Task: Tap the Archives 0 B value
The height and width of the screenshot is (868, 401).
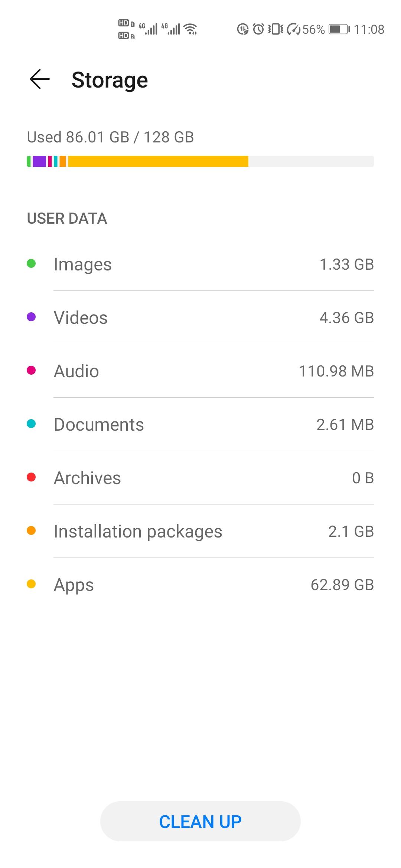Action: [x=363, y=478]
